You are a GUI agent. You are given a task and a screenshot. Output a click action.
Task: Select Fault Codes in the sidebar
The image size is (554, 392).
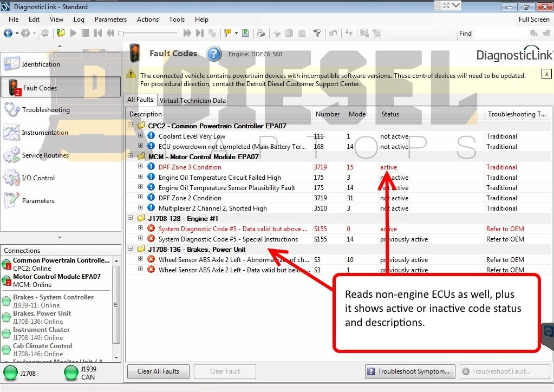pos(61,87)
